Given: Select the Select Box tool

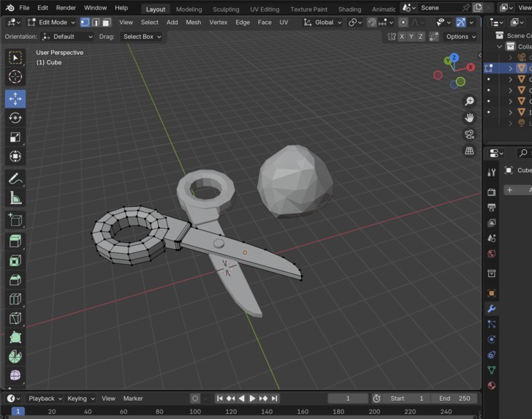Looking at the screenshot, I should pos(15,58).
